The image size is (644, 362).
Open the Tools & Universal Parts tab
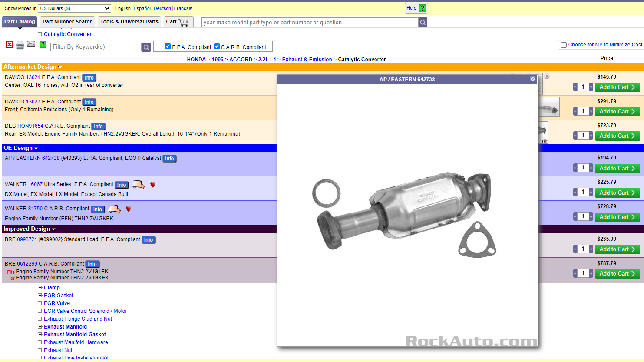pos(129,22)
